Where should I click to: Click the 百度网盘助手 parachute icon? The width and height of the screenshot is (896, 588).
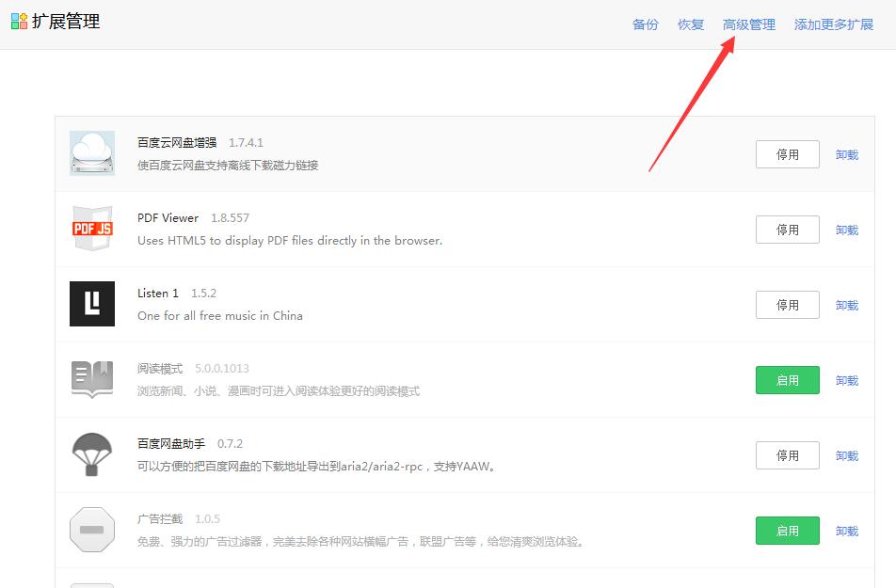click(91, 454)
